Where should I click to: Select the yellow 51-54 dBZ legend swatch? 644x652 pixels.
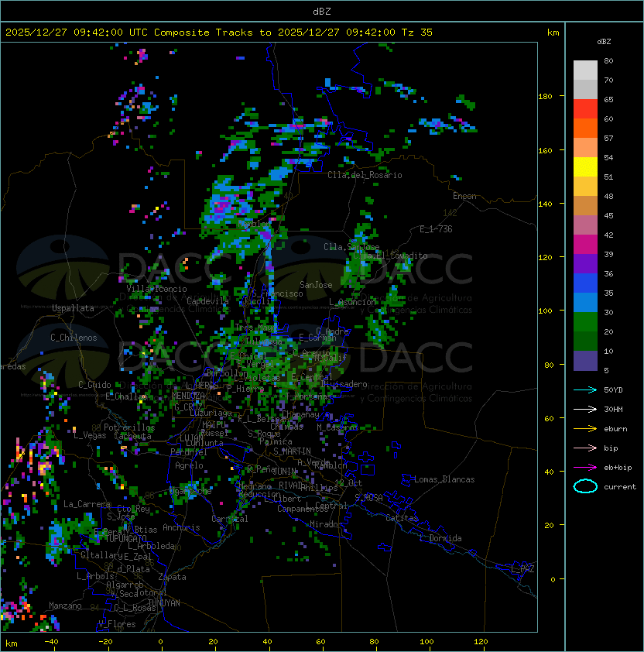click(585, 166)
